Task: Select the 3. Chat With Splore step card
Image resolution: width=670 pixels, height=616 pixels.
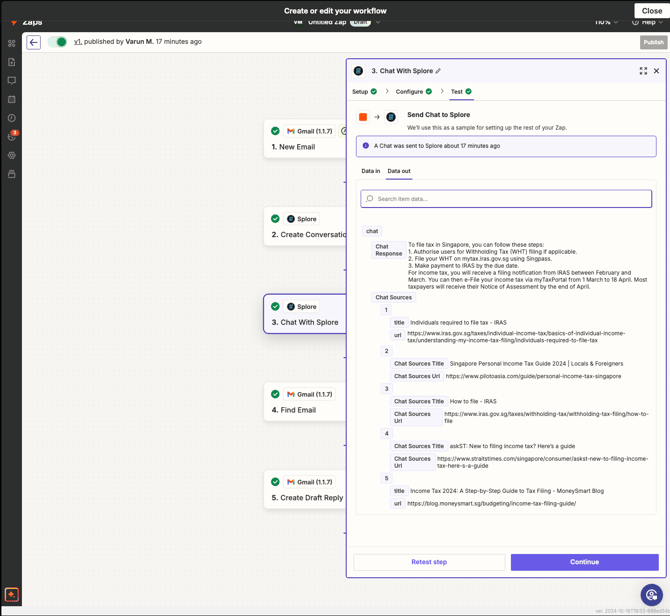Action: 305,314
